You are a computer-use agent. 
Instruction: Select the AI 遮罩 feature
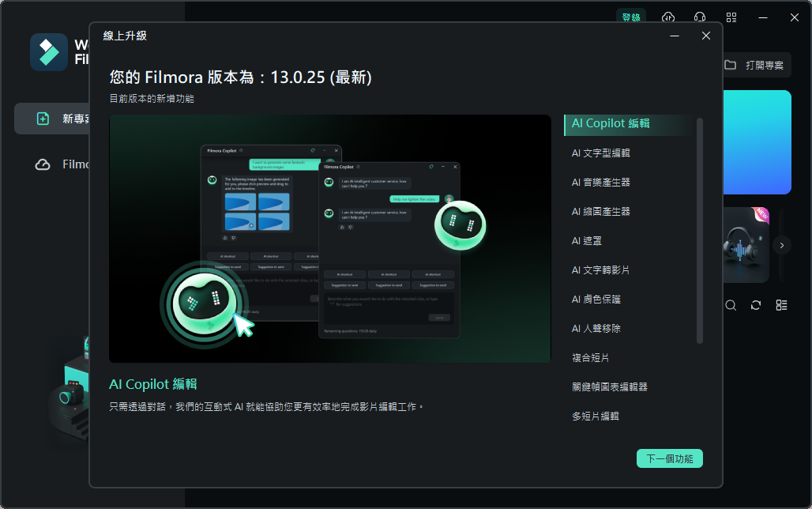pos(587,241)
